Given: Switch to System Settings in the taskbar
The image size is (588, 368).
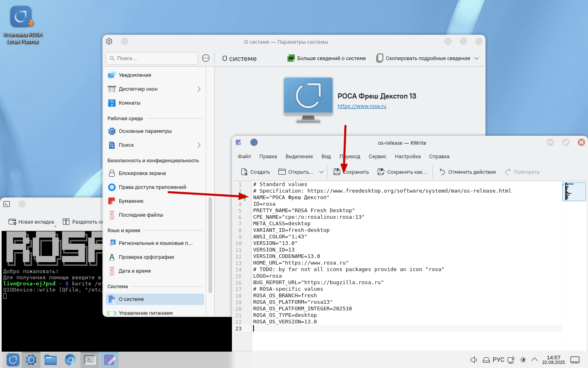Looking at the screenshot, I should (x=31, y=360).
